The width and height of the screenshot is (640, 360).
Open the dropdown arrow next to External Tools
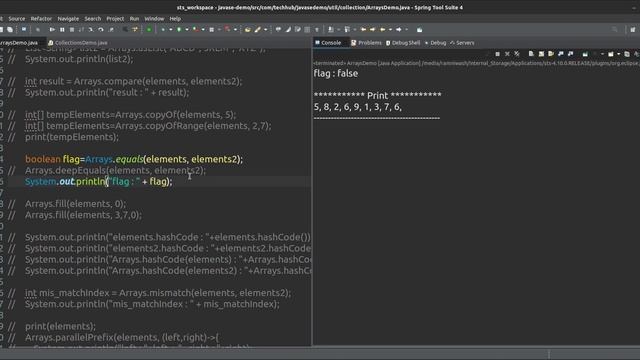coord(235,29)
